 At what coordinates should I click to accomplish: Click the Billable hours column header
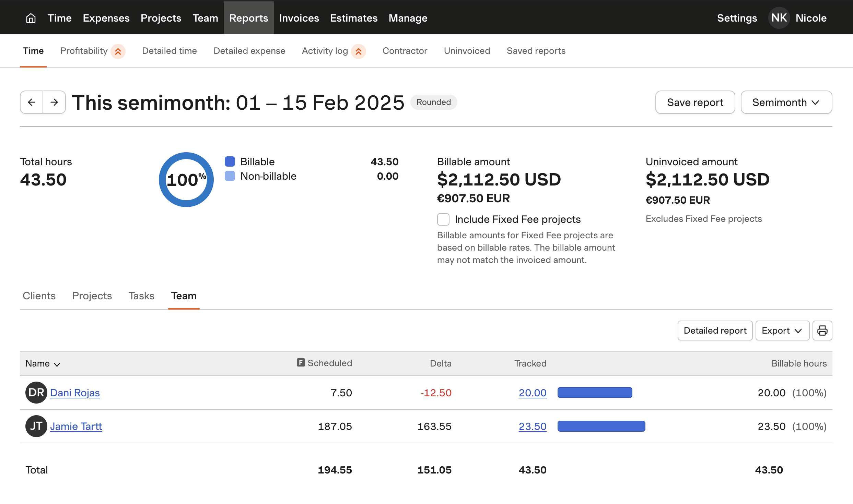[799, 363]
